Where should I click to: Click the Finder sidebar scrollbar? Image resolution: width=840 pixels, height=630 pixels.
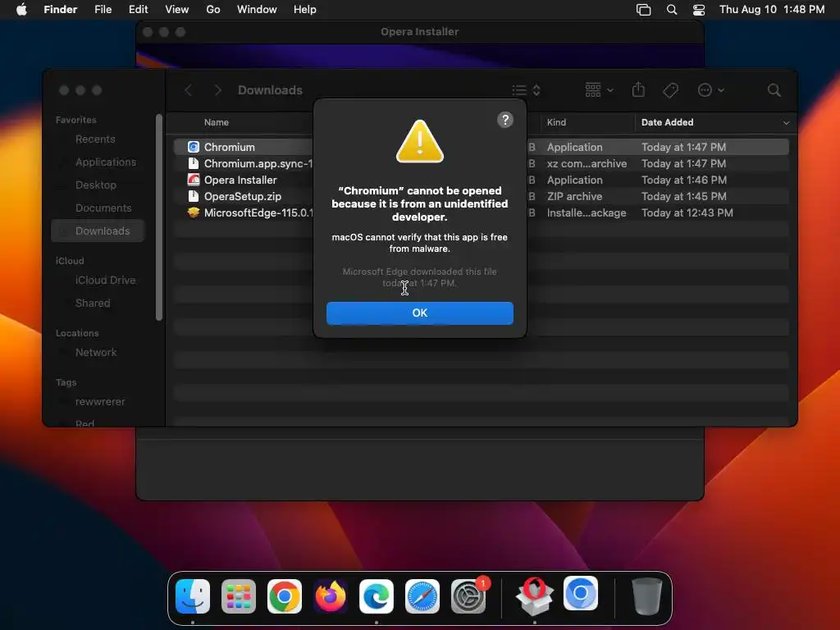158,217
